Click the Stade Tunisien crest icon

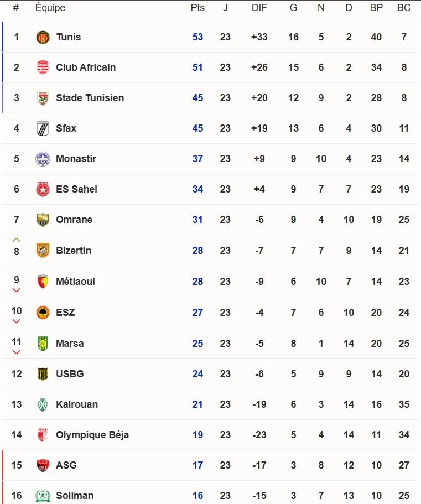[43, 98]
